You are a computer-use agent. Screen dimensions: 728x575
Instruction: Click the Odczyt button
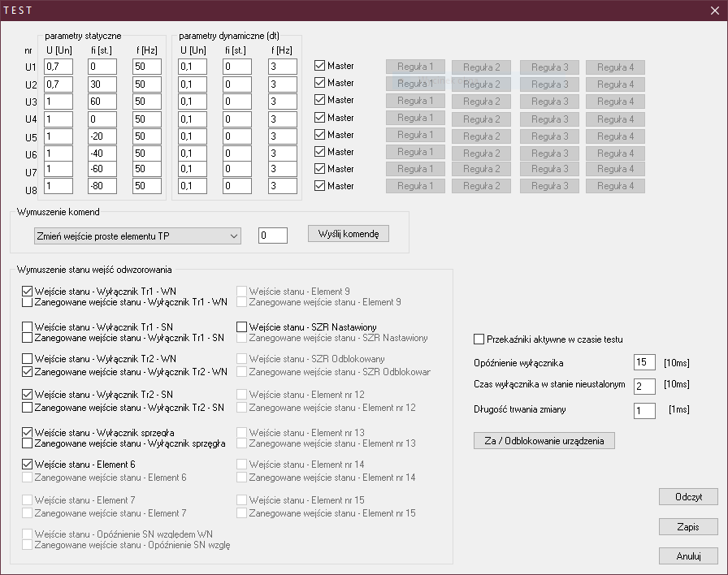coord(688,497)
